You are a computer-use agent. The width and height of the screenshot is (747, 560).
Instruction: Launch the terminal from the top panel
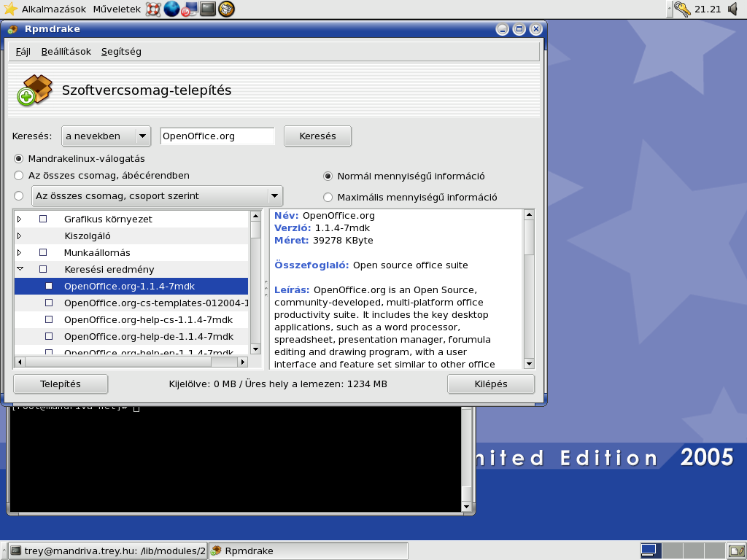(x=208, y=9)
